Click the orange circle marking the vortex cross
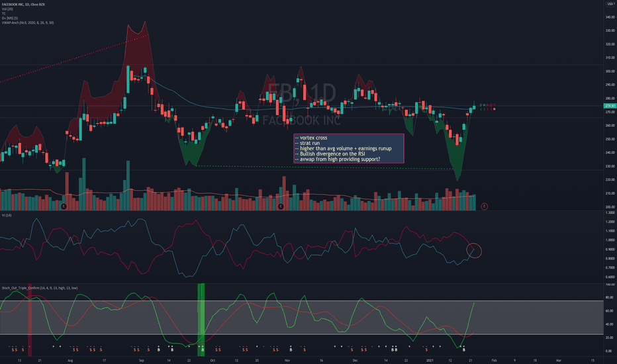This screenshot has width=617, height=364. click(x=474, y=251)
